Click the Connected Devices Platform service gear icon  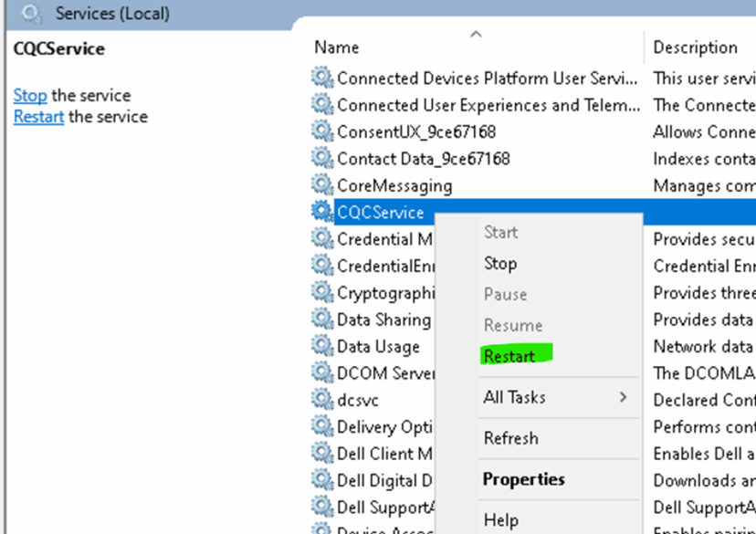[x=322, y=78]
